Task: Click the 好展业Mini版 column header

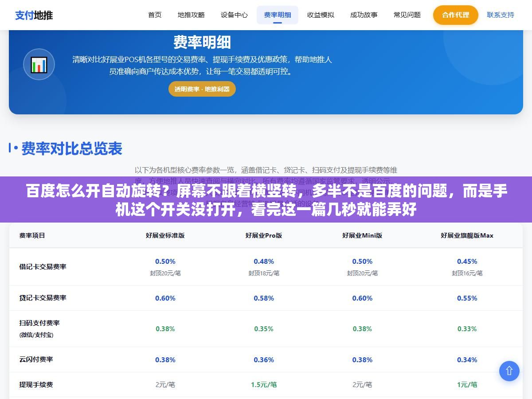Action: click(362, 235)
